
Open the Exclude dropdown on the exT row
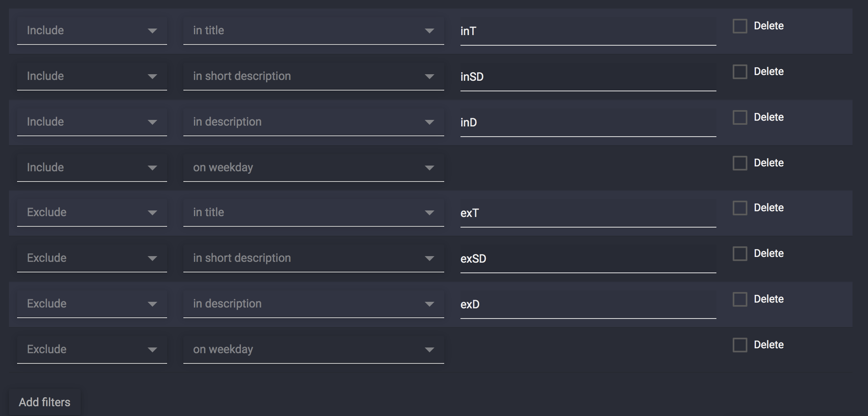92,212
